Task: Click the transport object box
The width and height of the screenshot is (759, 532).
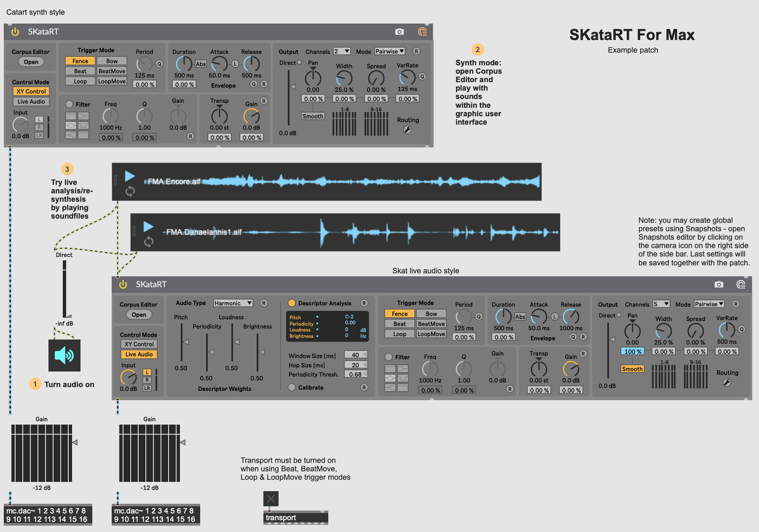Action: coord(296,518)
